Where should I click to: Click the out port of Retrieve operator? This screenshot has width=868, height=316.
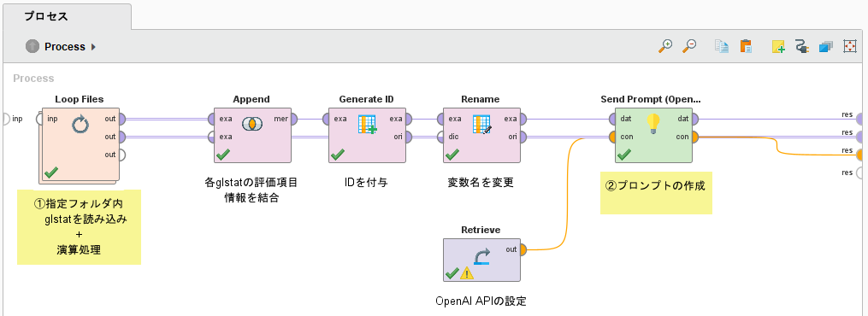pos(523,249)
